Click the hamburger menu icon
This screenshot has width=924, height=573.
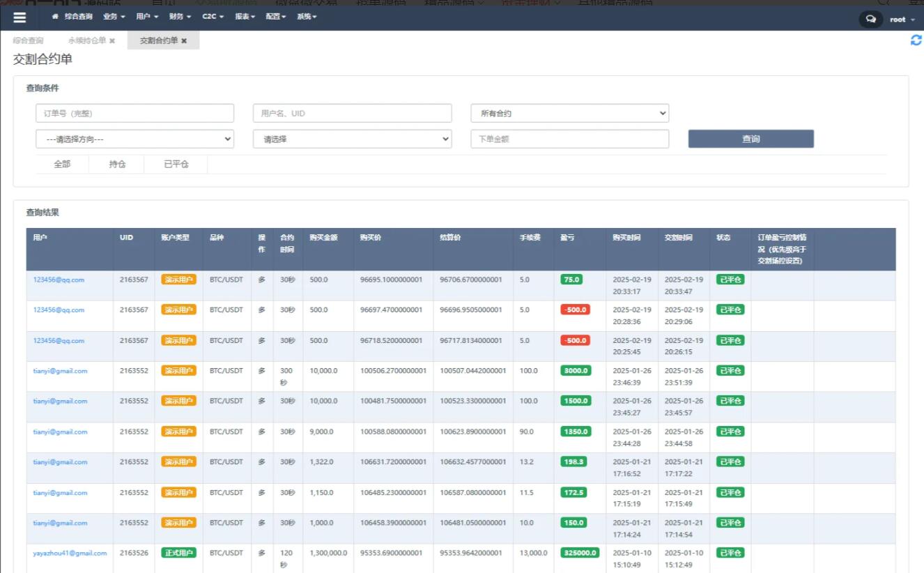pos(20,18)
